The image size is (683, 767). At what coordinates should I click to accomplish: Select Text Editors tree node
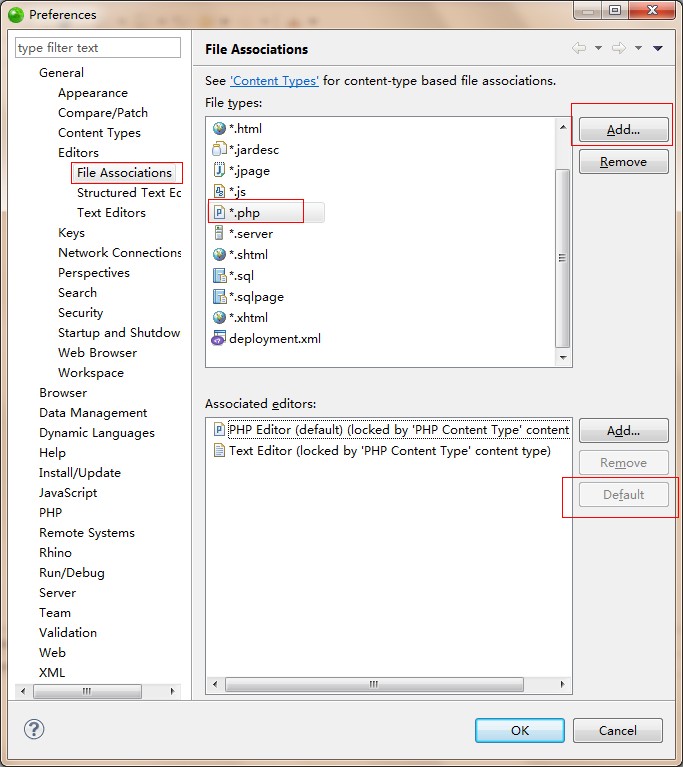coord(112,213)
